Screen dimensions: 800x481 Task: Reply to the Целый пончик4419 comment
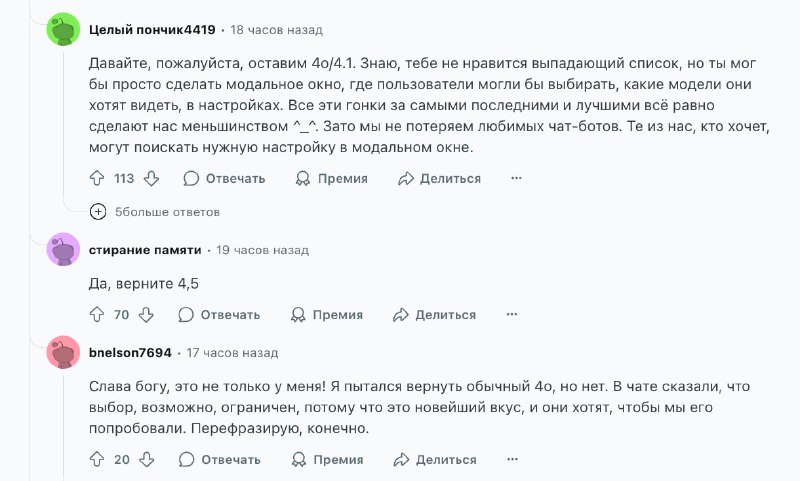tap(224, 178)
